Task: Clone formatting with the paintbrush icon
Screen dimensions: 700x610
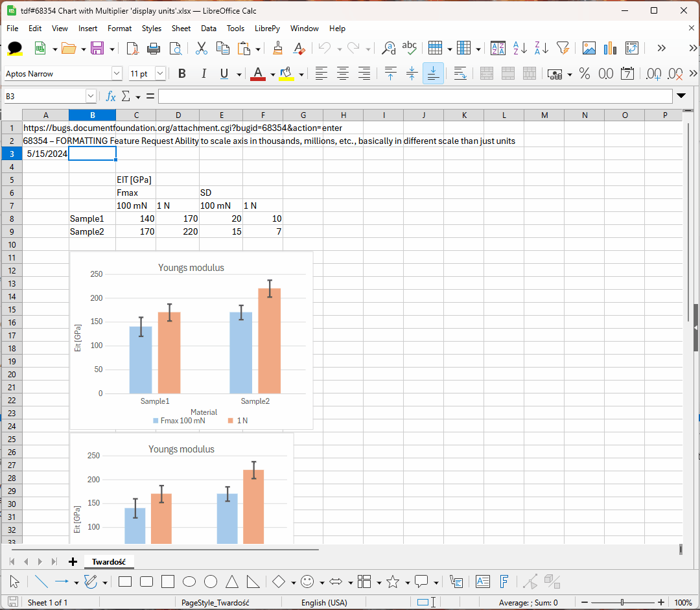Action: point(277,48)
